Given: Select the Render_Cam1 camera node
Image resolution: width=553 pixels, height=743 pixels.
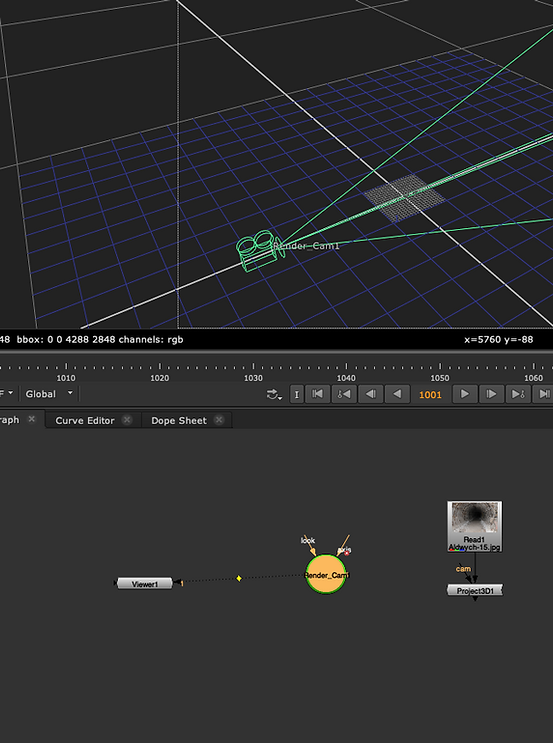Looking at the screenshot, I should pos(326,575).
